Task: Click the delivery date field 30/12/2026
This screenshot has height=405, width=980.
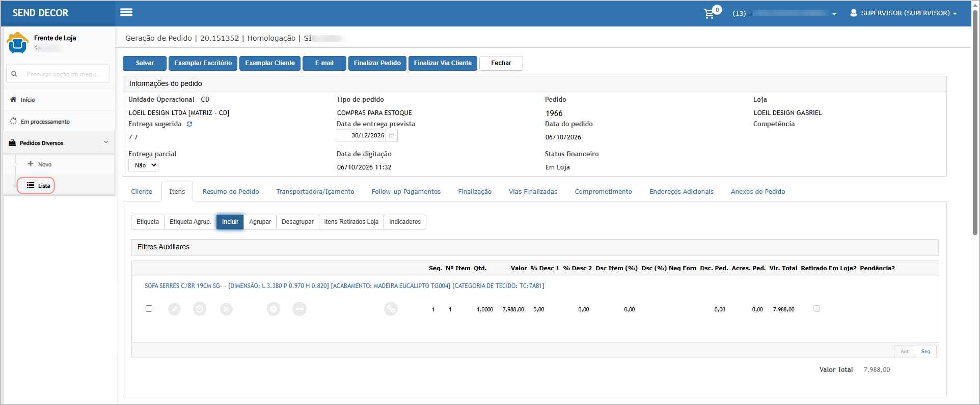Action: pos(362,135)
